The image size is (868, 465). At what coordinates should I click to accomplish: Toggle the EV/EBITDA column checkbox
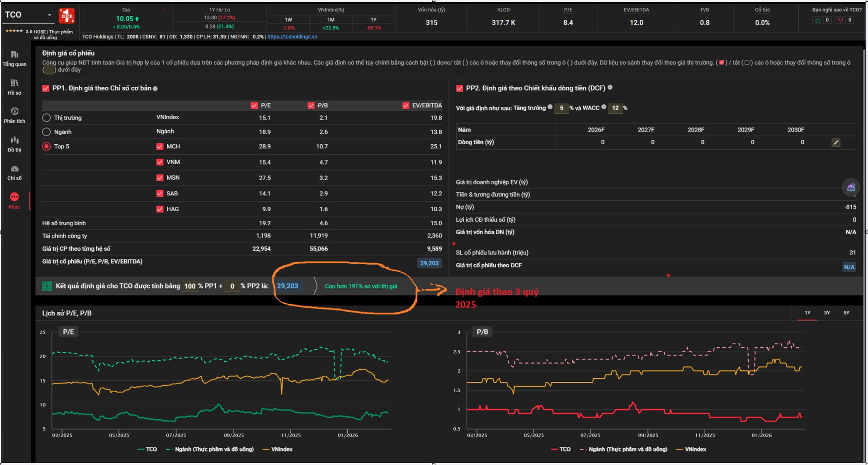click(406, 105)
